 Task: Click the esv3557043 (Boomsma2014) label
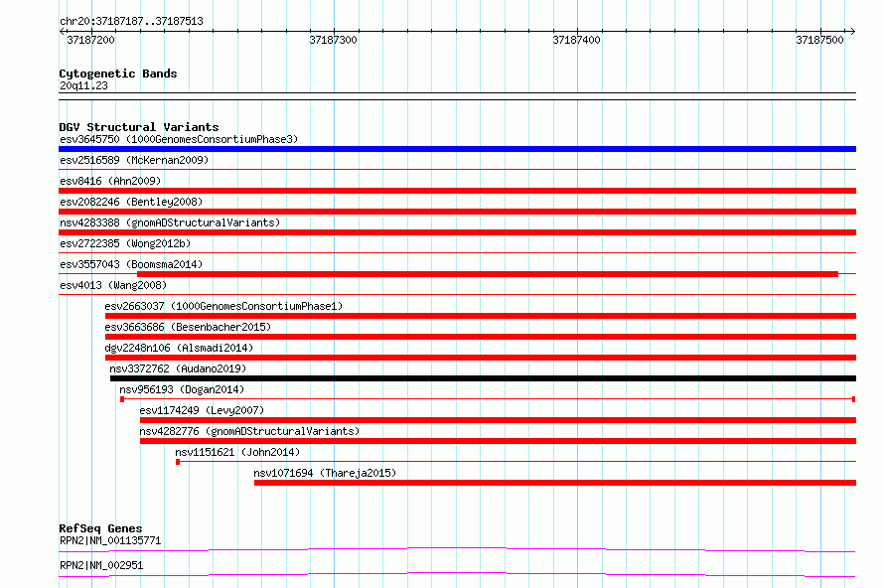(131, 264)
